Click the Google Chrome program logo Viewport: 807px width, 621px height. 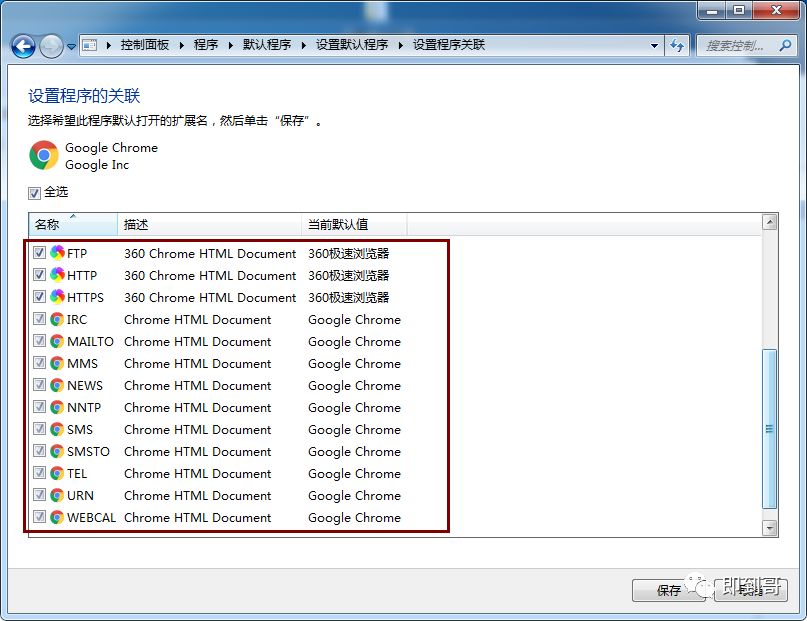44,155
